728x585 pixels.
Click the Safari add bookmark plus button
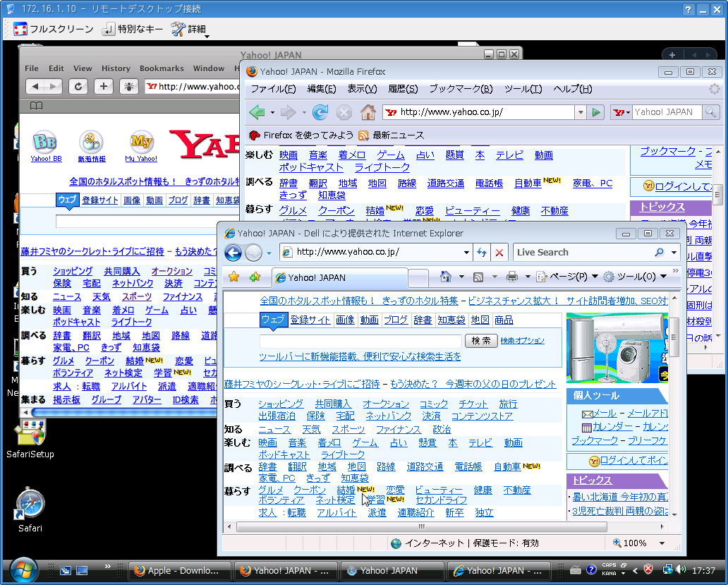104,86
